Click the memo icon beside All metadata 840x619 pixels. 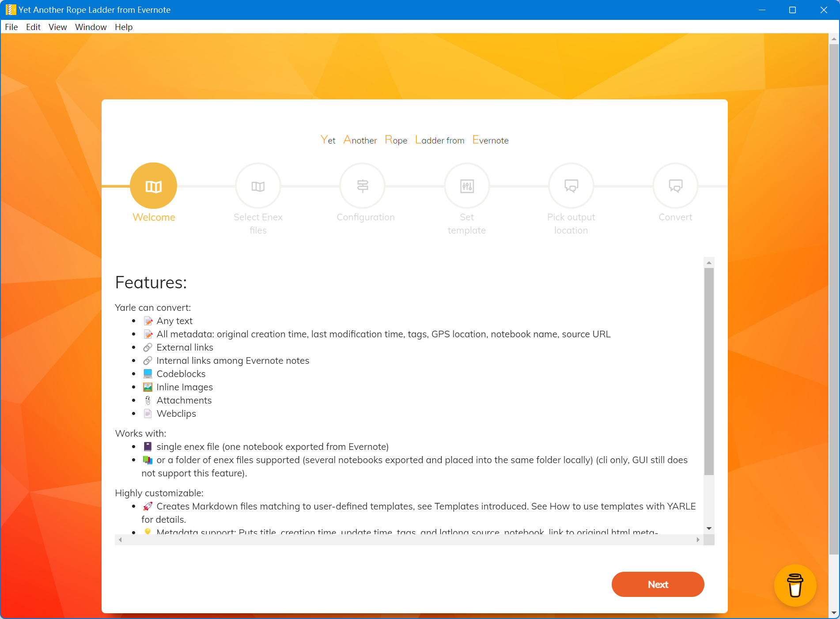[148, 334]
